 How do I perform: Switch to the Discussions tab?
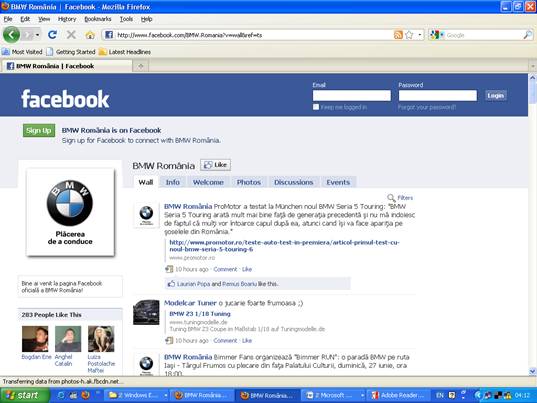[x=294, y=182]
